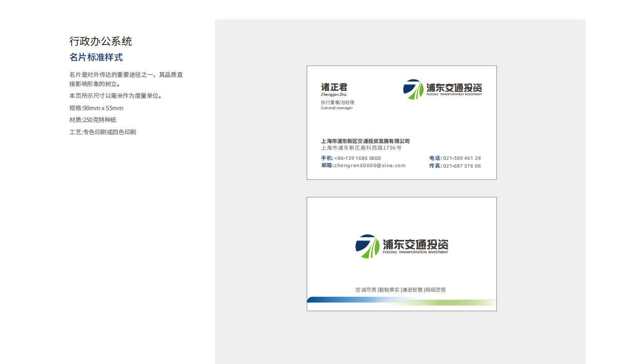Click the material line "材质:250克特种纸"
Image resolution: width=641 pixels, height=364 pixels.
93,120
